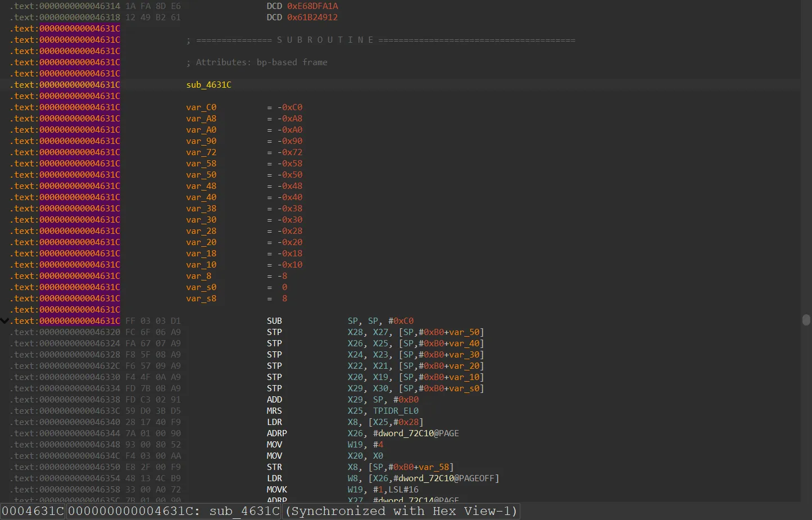Click the TPIDR_EL0 register operand

[x=396, y=411]
